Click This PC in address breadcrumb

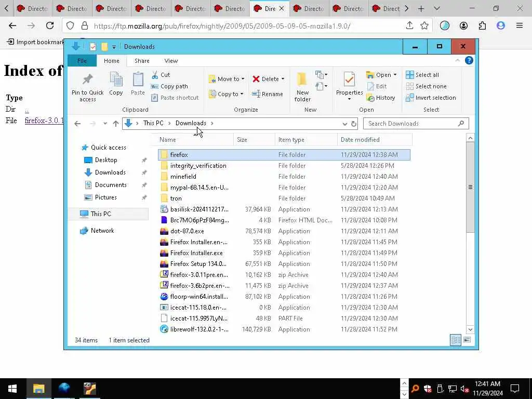pyautogui.click(x=153, y=123)
